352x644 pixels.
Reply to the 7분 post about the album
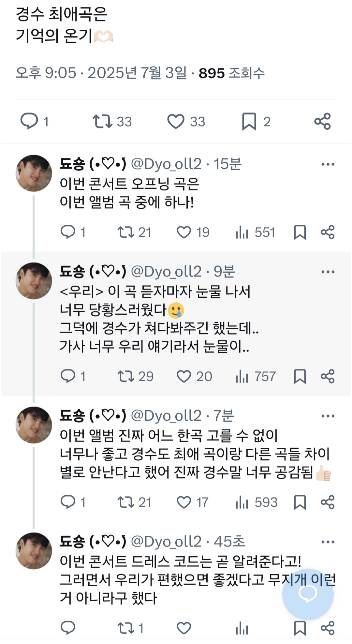68,502
